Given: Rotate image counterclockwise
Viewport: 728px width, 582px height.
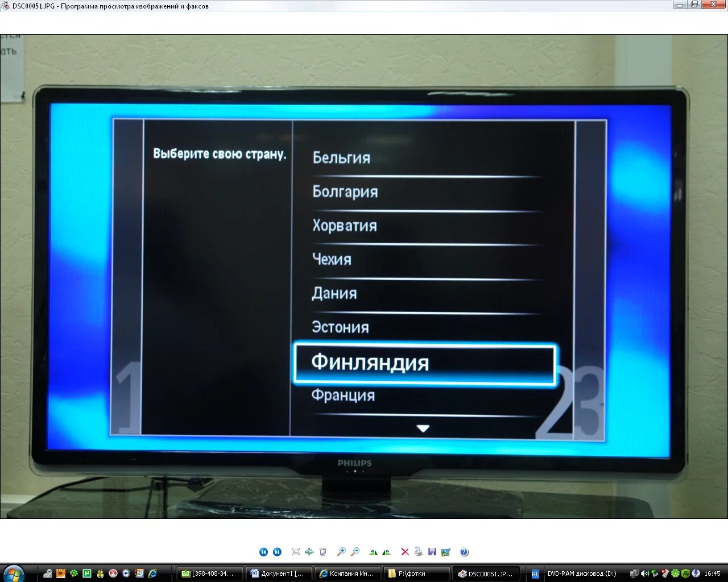Looking at the screenshot, I should point(387,552).
